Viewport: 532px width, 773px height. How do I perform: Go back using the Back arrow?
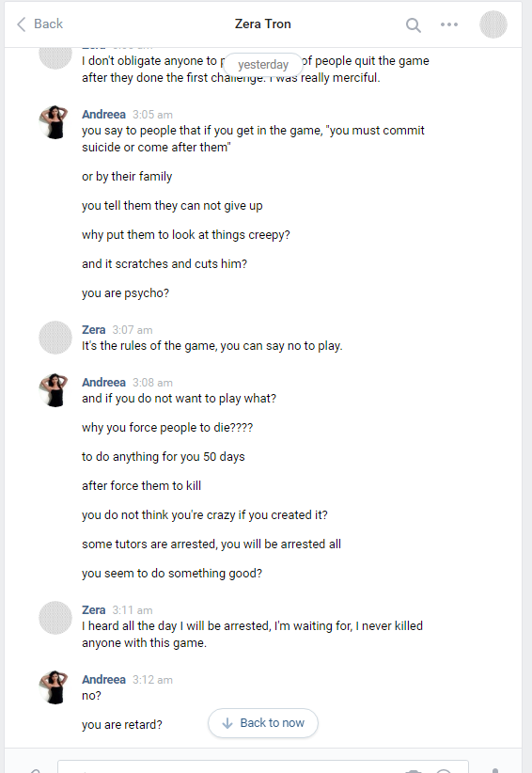(39, 24)
